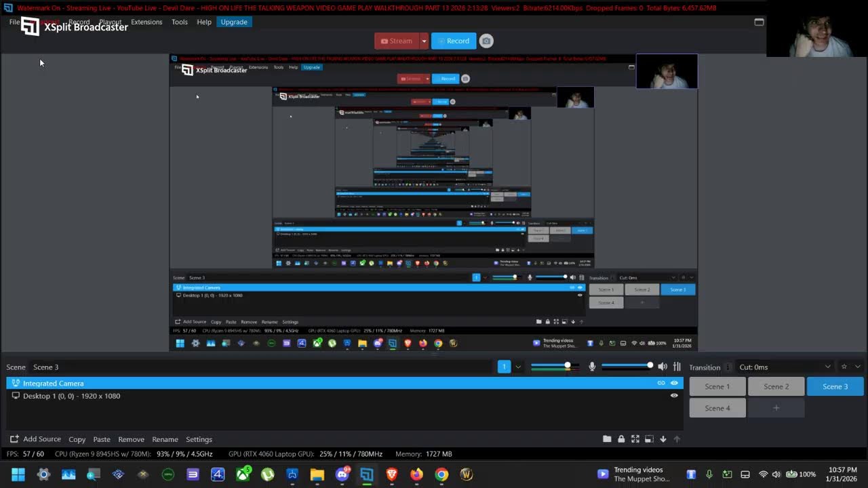
Task: Switch to Scene 4
Action: point(717,408)
